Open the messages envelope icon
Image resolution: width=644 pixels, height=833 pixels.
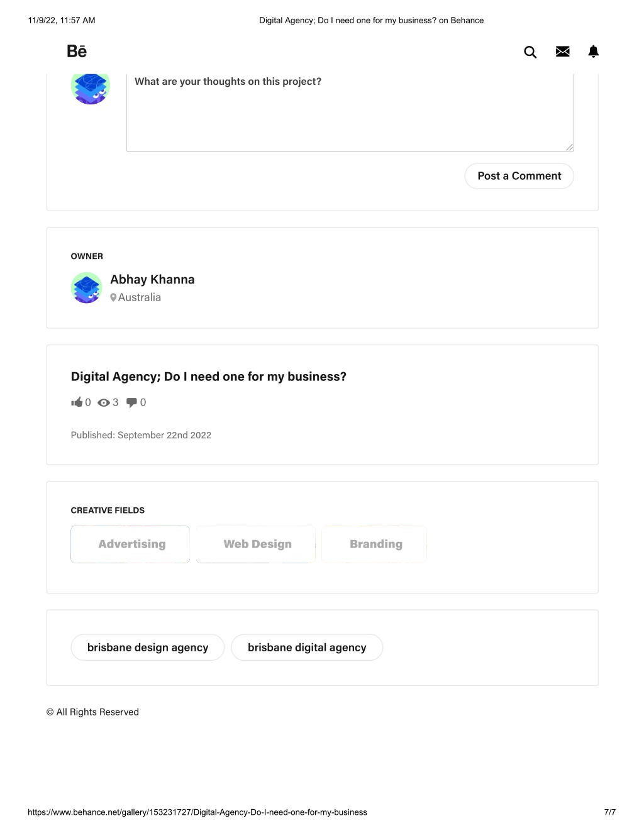tap(563, 52)
